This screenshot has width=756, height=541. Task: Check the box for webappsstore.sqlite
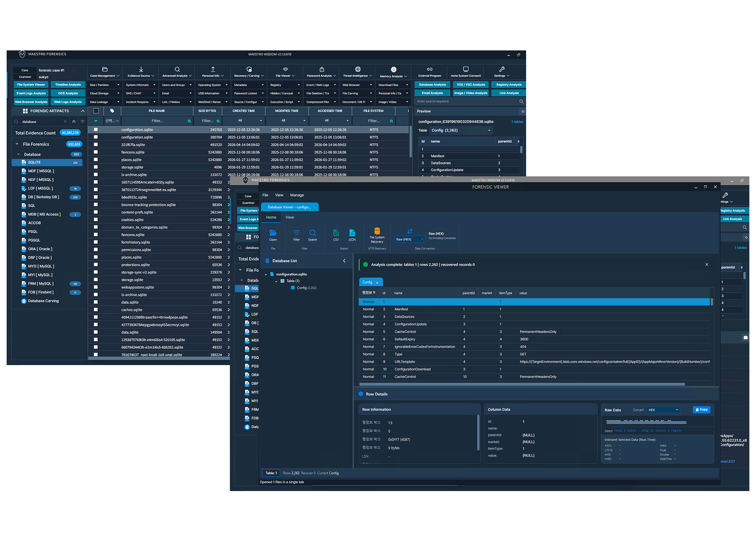pos(95,287)
